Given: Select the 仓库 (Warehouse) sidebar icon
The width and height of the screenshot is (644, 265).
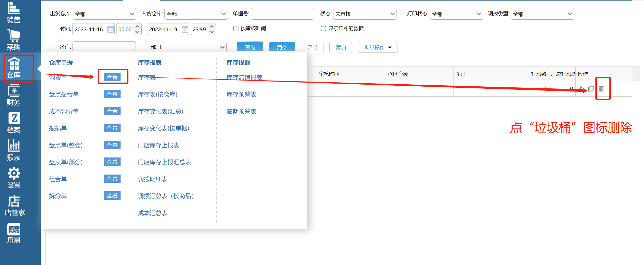Looking at the screenshot, I should 14,68.
